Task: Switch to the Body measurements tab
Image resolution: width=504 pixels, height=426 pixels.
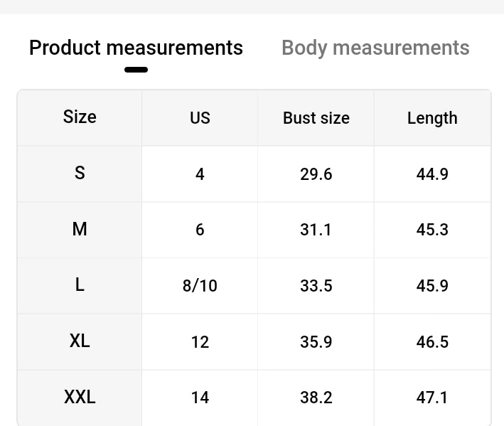Action: tap(375, 48)
